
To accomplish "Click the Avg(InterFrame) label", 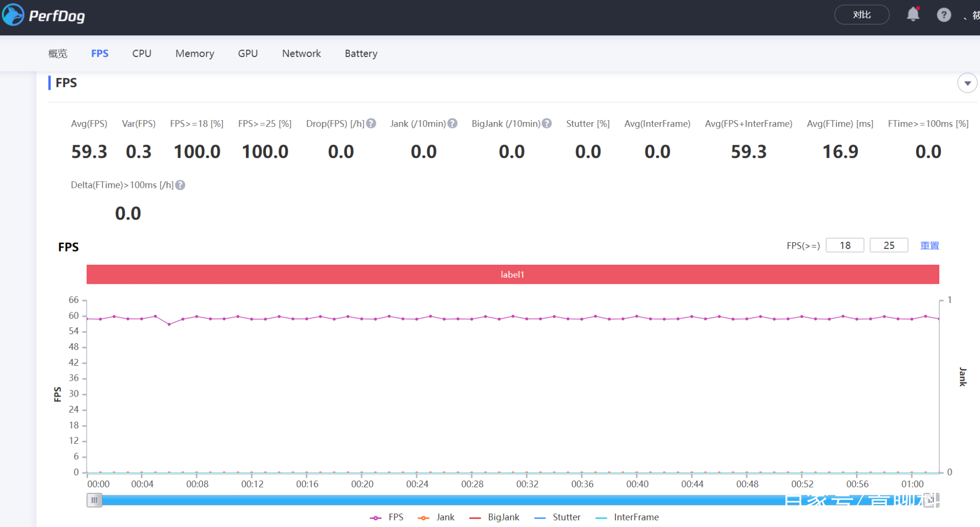I will coord(657,124).
